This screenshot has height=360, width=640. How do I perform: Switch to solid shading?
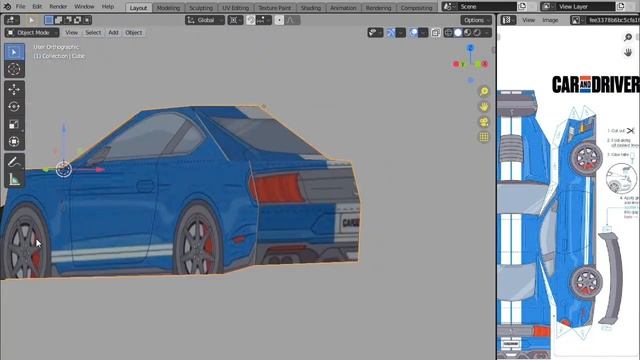458,33
